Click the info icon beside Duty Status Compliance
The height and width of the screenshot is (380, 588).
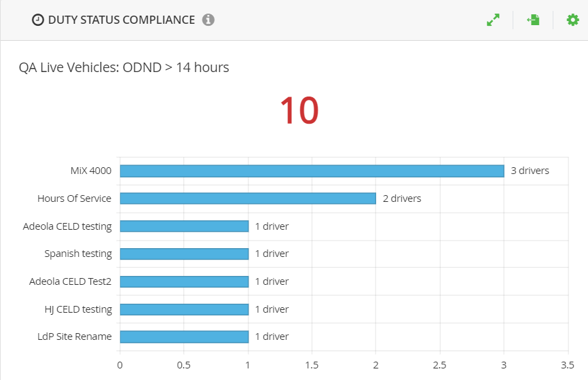(x=208, y=20)
